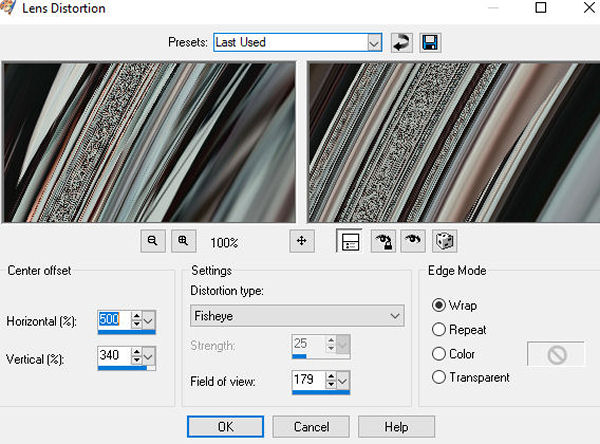Zoom out the preview with minus magnifier
600x444 pixels.
point(153,241)
